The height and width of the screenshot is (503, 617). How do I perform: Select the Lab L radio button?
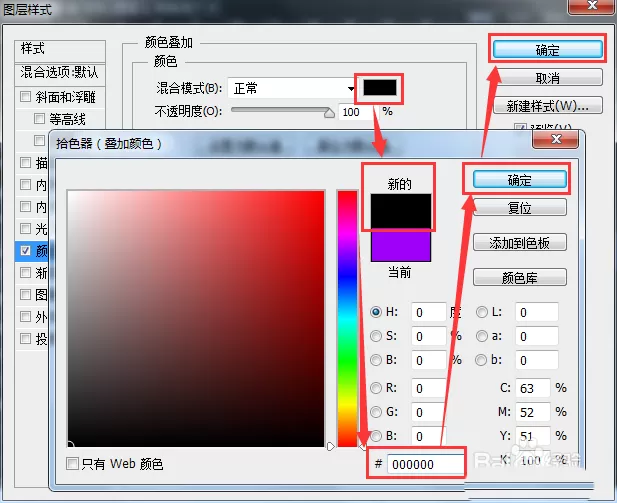(482, 312)
